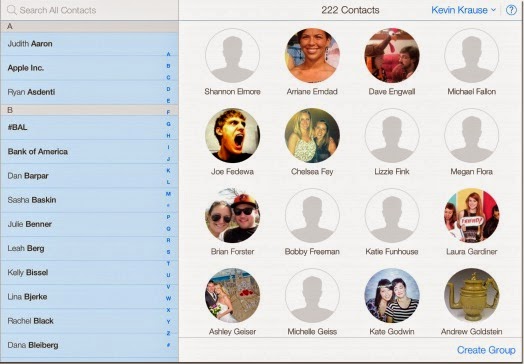Select Julie Benner contact row
This screenshot has height=364, width=524.
point(89,224)
